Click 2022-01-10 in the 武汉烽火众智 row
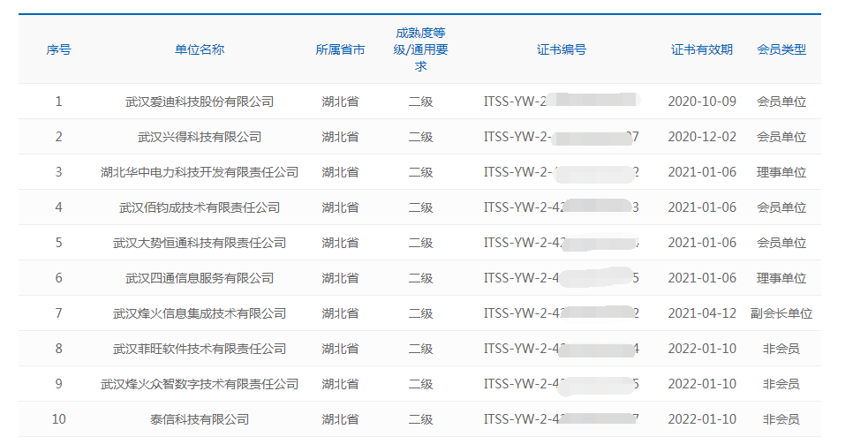The height and width of the screenshot is (444, 868). (x=702, y=384)
